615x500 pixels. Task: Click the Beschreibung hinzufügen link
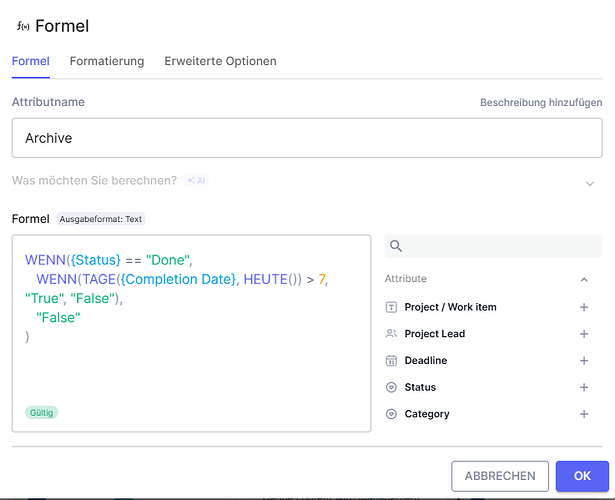541,102
